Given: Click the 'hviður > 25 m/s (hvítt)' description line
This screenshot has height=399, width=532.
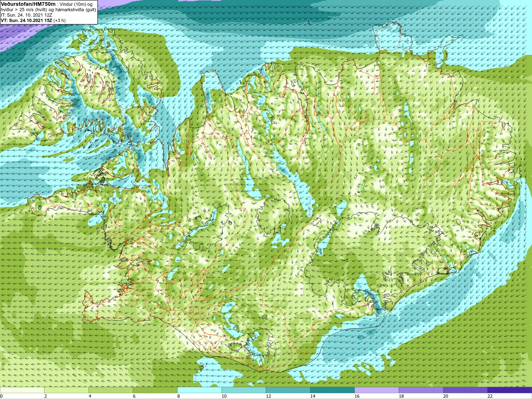Looking at the screenshot, I should [x=48, y=10].
